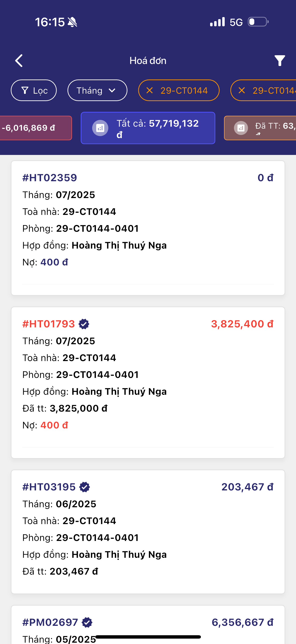
Task: Open the filter funnel icon in header
Action: 280,60
